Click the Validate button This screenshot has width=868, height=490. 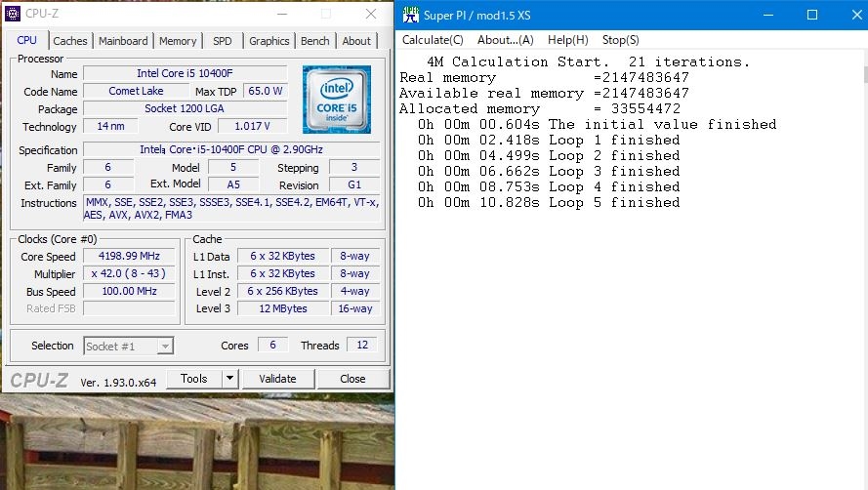(278, 379)
